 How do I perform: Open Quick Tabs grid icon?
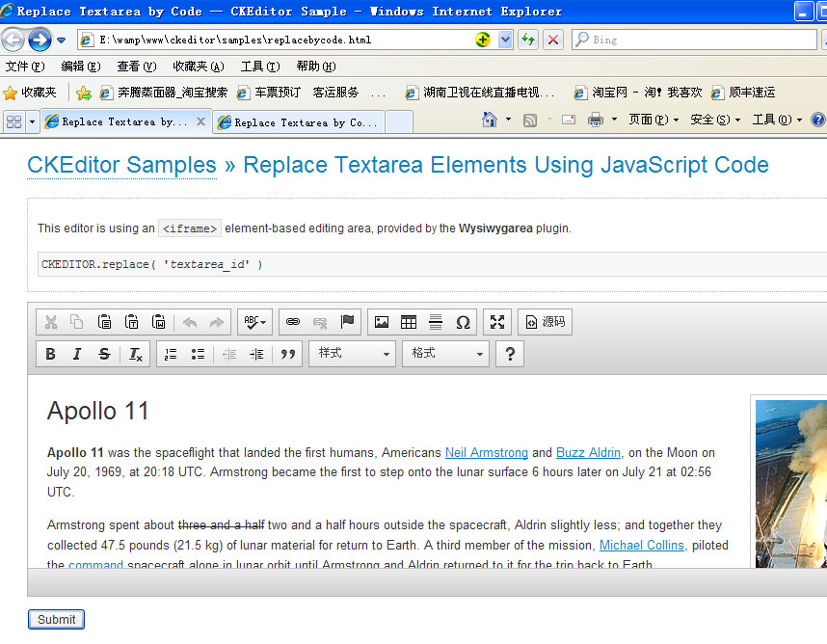coord(13,121)
